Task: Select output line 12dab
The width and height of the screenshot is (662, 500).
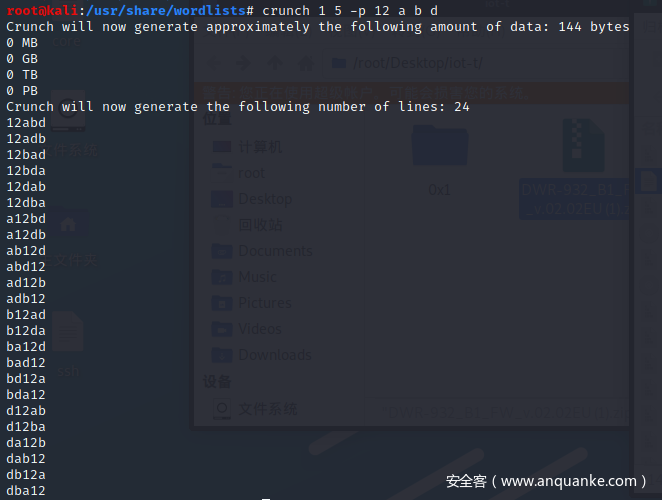Action: 26,187
